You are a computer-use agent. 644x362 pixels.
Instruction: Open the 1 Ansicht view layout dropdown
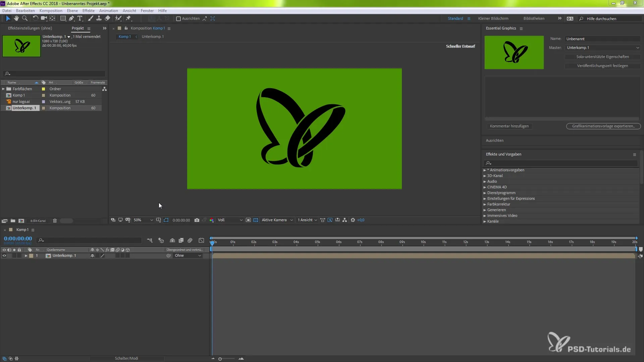pos(307,220)
